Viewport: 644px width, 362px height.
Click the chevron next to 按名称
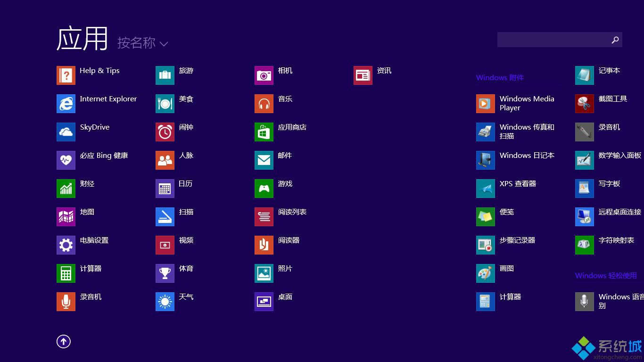click(x=164, y=44)
